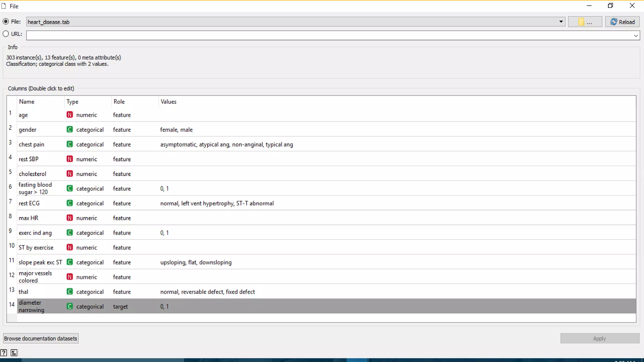Viewport: 644px width, 362px height.
Task: Click the Reload button
Action: [622, 22]
